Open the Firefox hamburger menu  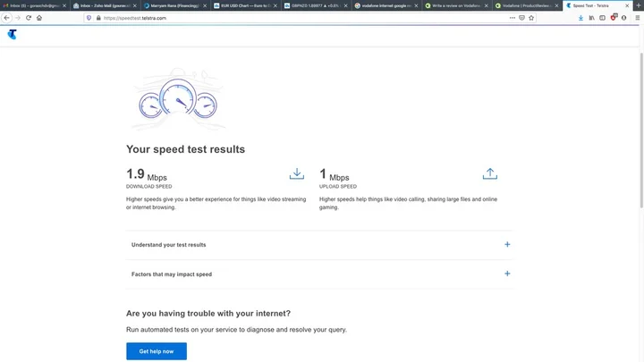click(x=638, y=18)
